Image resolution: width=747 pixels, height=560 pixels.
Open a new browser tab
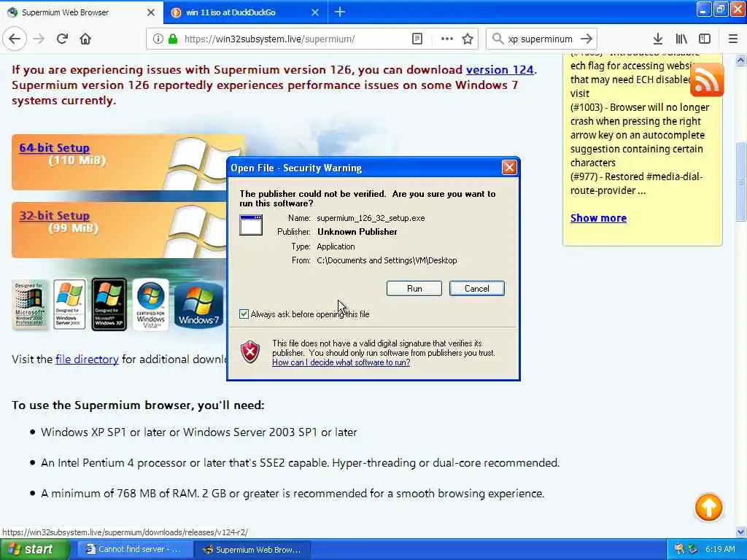coord(340,12)
